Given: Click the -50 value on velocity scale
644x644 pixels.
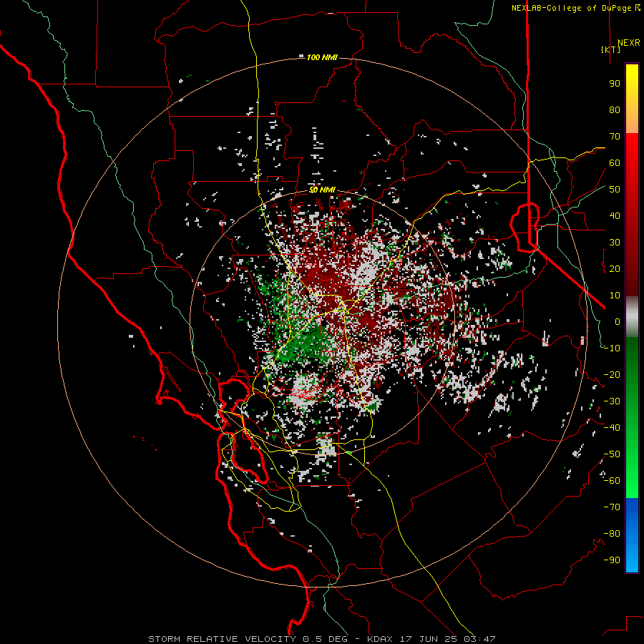Looking at the screenshot, I should [x=612, y=454].
